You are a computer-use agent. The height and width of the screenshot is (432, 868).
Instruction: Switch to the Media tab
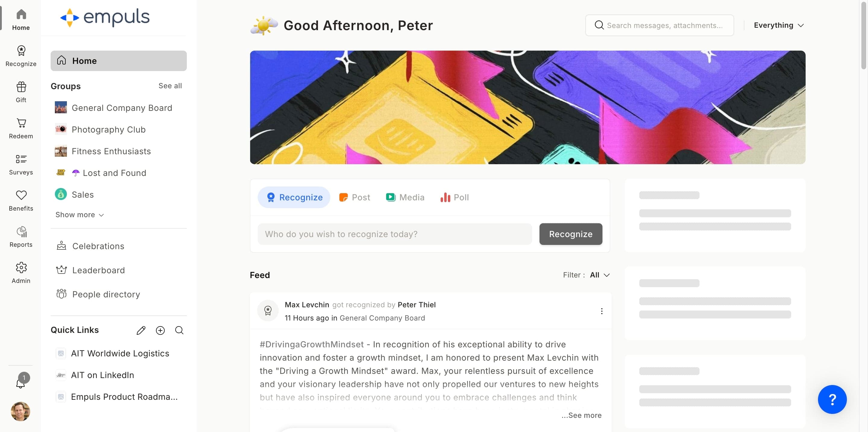click(405, 197)
